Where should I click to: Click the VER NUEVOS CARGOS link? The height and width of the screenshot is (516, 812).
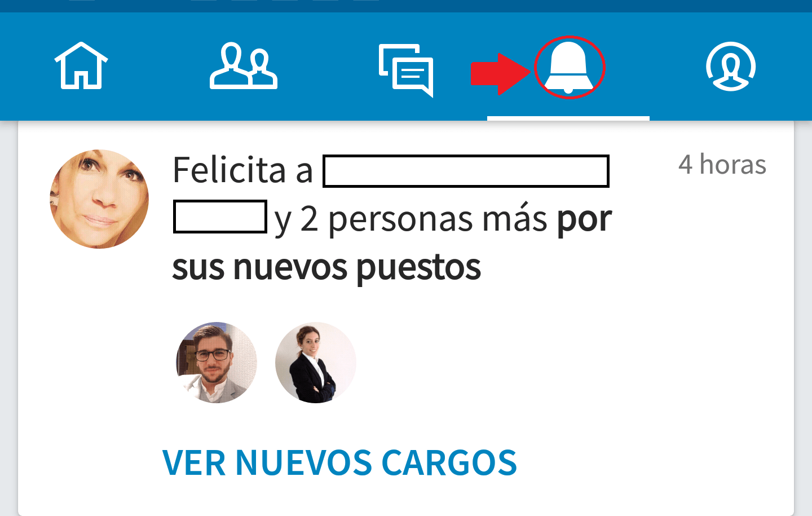tap(339, 463)
